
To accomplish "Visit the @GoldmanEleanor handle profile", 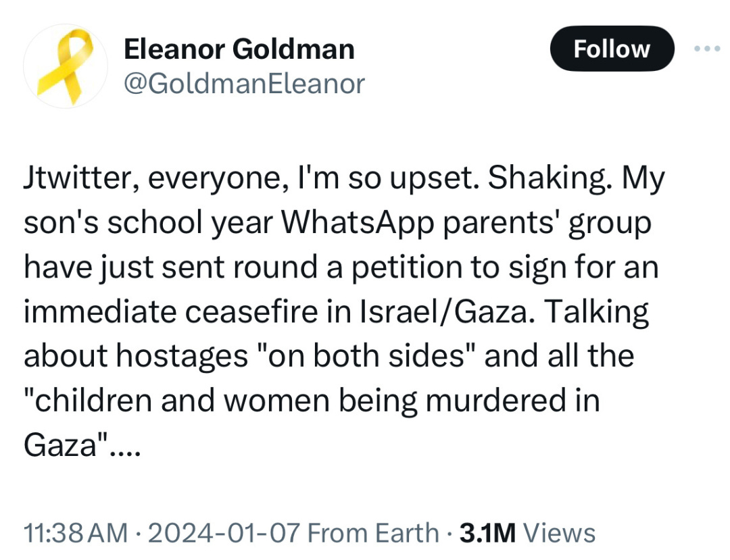I will click(244, 84).
